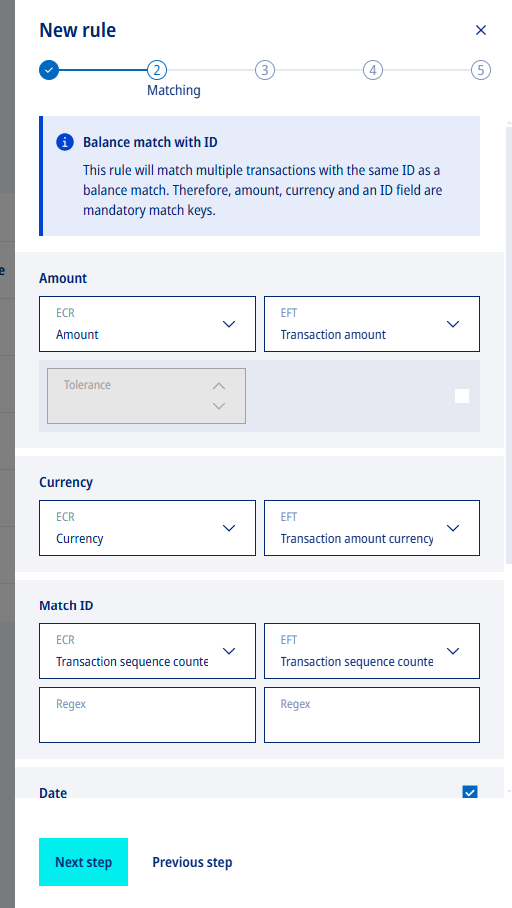Open EFT Transaction sequence counter dropdown
Image resolution: width=512 pixels, height=908 pixels.
(372, 651)
